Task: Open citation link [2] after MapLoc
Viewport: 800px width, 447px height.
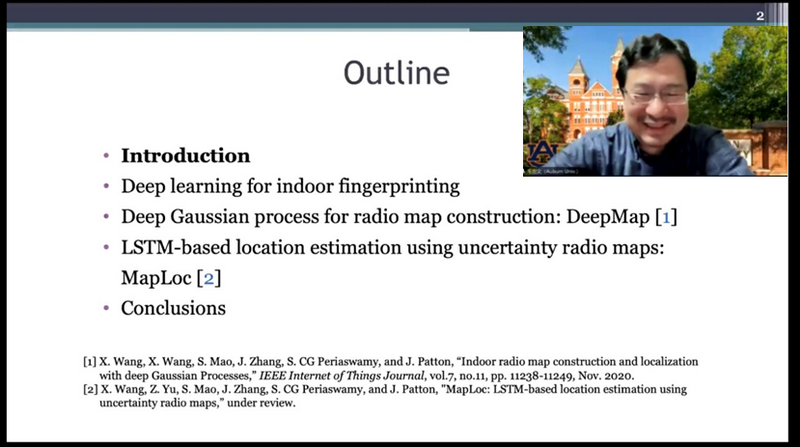Action: 208,278
